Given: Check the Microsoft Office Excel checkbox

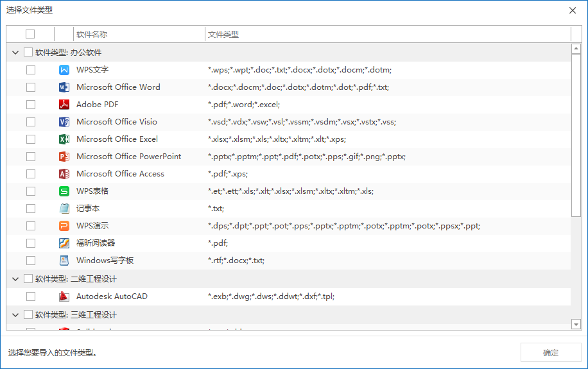Looking at the screenshot, I should point(31,139).
